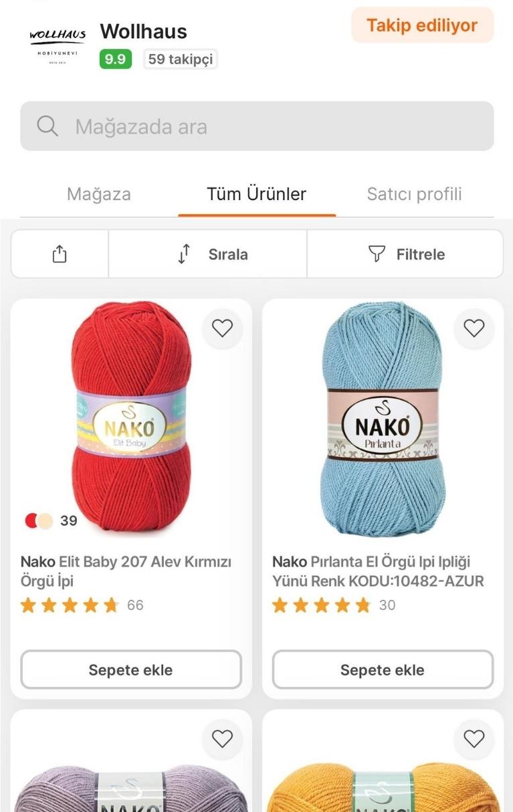Focus the Mağazada ara search field

(257, 126)
